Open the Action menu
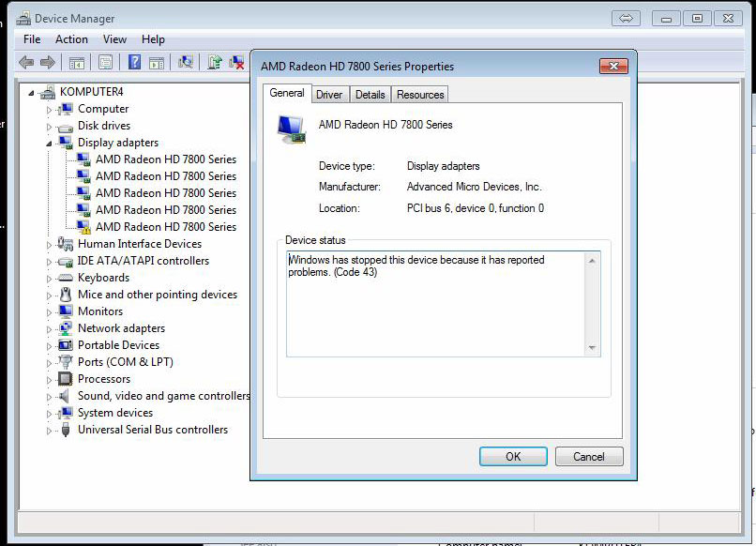Viewport: 756px width, 546px height. point(71,39)
